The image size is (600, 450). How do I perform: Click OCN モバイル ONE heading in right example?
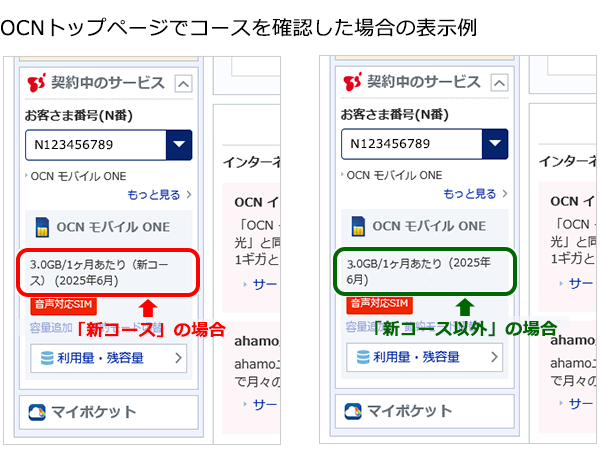coord(429,226)
